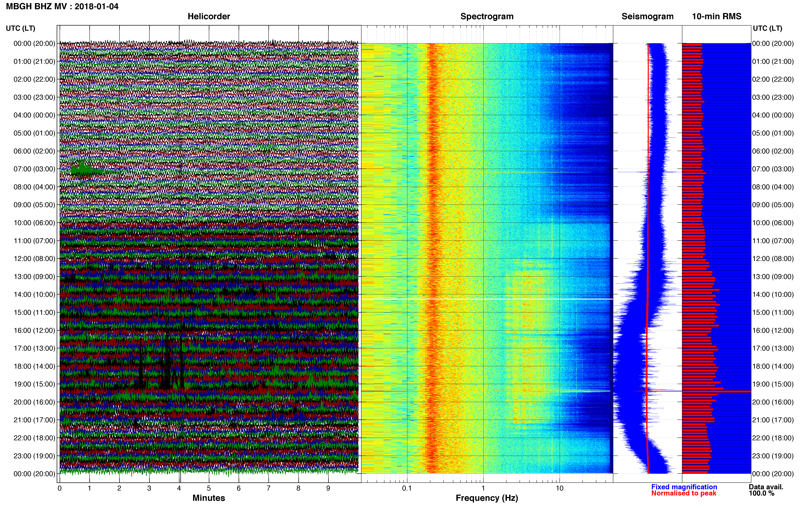Click the '10-min RMS' panel heading

tap(716, 16)
